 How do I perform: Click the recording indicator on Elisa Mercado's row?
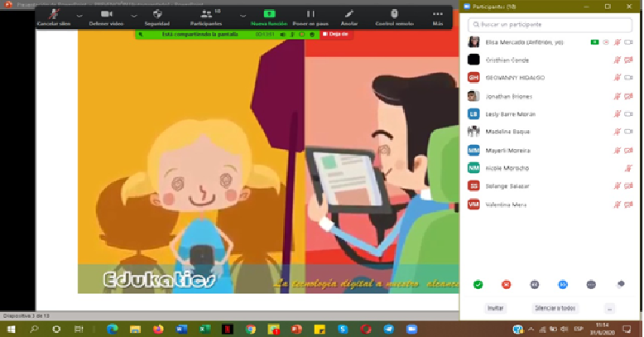(x=606, y=42)
